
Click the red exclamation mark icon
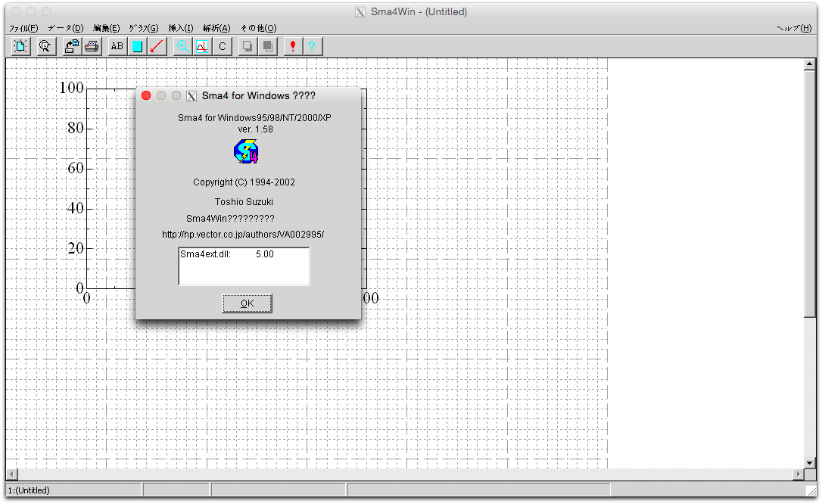pyautogui.click(x=292, y=46)
